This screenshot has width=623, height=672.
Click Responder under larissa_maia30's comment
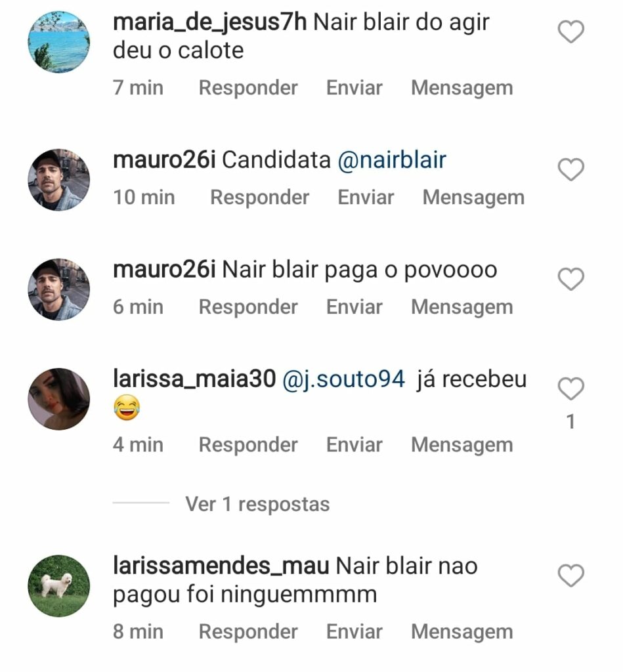tap(248, 445)
